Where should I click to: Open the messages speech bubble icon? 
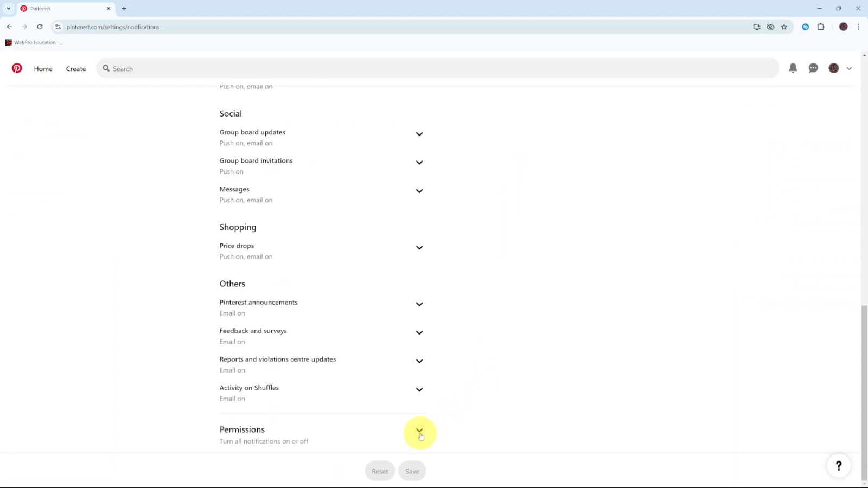pos(813,68)
